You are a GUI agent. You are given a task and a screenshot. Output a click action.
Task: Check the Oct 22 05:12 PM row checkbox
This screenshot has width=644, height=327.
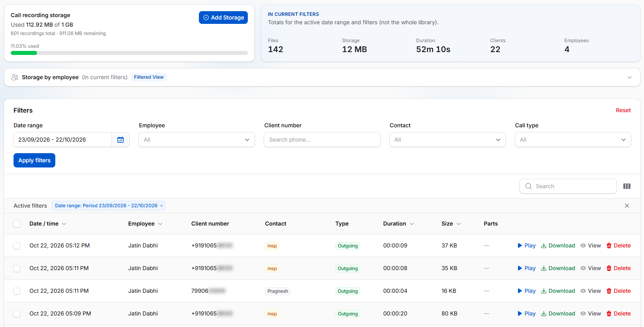17,246
